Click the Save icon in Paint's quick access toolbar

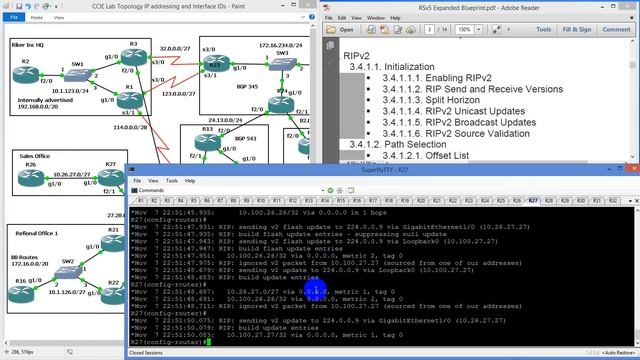click(19, 6)
